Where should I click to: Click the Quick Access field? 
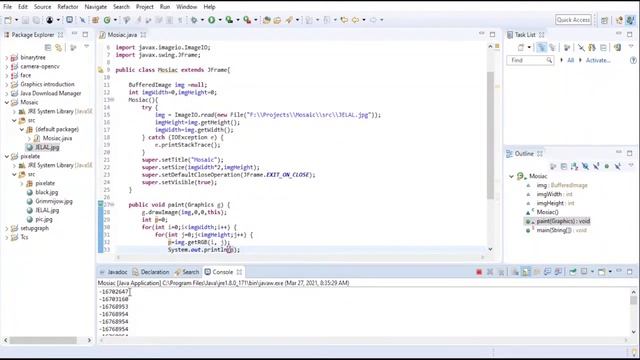tap(573, 20)
